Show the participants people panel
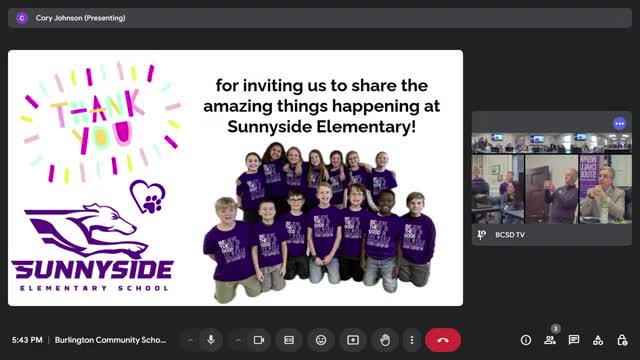This screenshot has height=360, width=640. [550, 340]
